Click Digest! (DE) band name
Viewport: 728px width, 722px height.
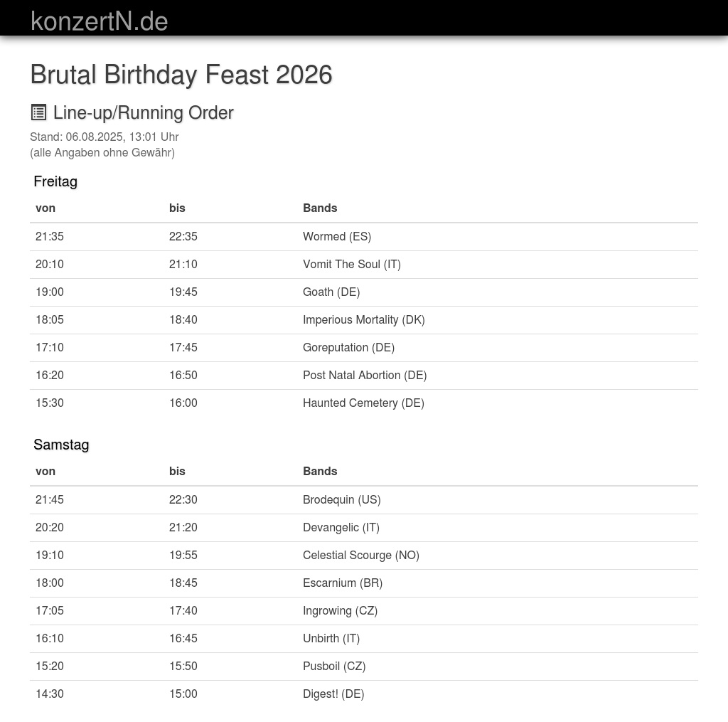(x=333, y=694)
